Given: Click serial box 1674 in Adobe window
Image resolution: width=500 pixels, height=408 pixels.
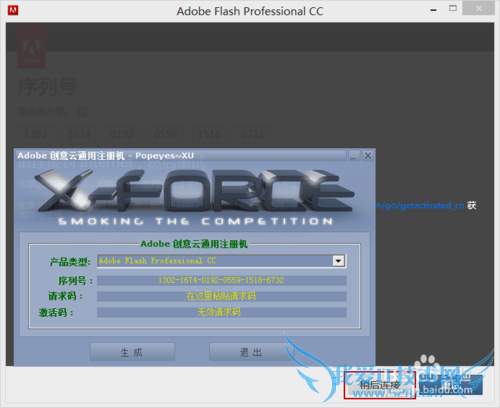Looking at the screenshot, I should point(79,134).
